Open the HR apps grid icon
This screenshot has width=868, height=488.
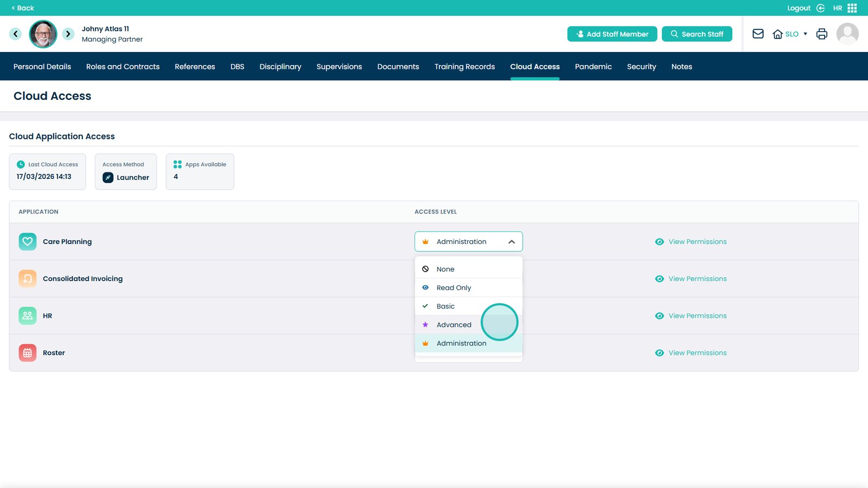point(852,8)
